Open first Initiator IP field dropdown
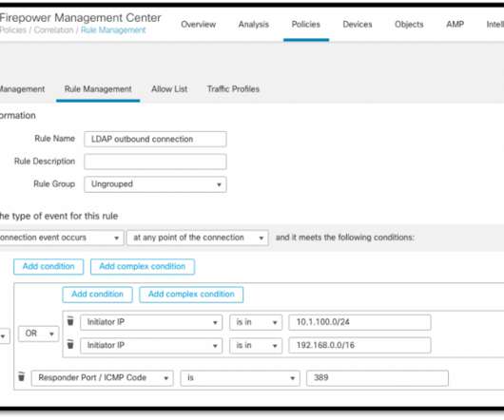 click(151, 322)
